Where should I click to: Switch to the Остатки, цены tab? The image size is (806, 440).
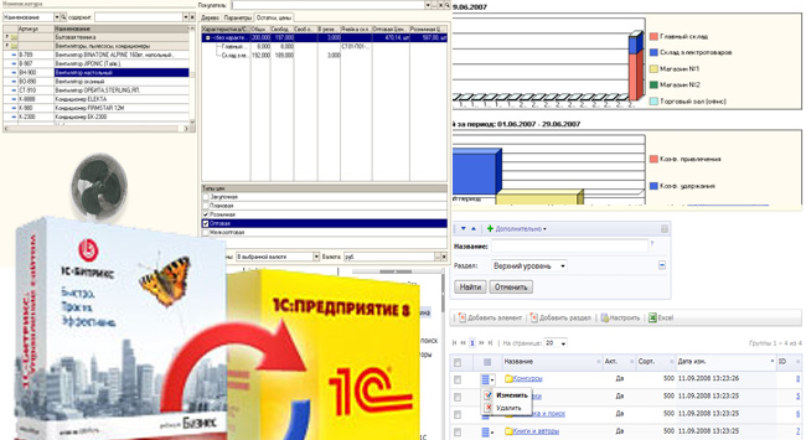[x=273, y=18]
